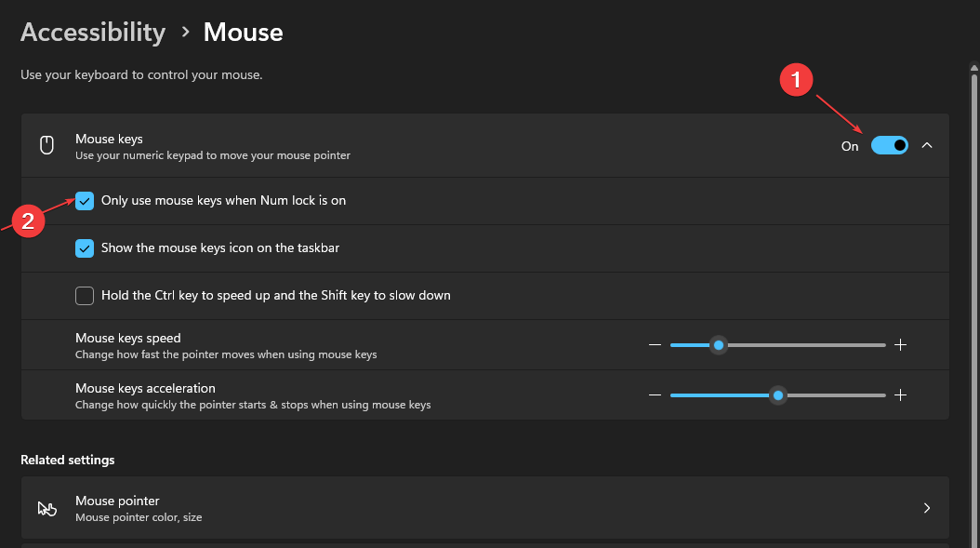980x548 pixels.
Task: Uncheck Show the mouse keys icon on taskbar
Action: [x=85, y=248]
